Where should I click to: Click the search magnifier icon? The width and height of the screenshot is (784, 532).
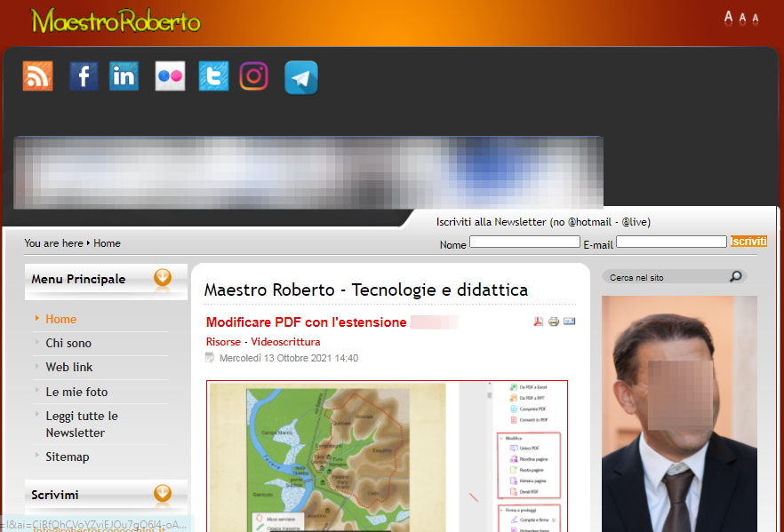tap(735, 277)
